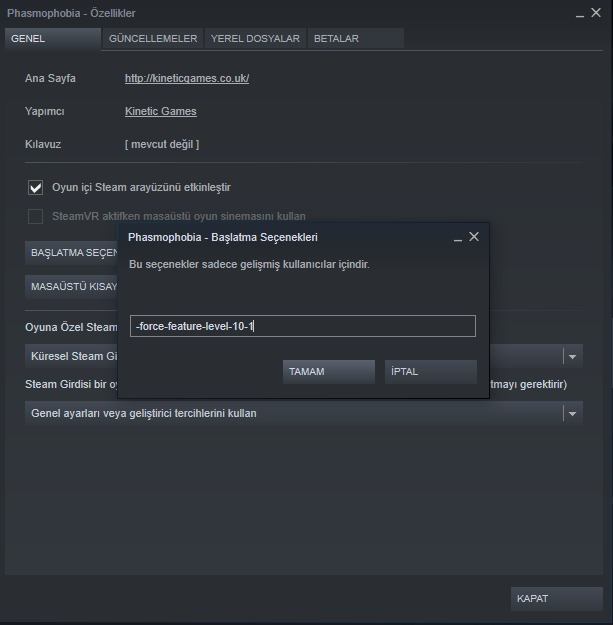The image size is (613, 625).
Task: Click the MASAÜSTÜ KISAYOLU button behind the dialog
Action: coord(71,287)
